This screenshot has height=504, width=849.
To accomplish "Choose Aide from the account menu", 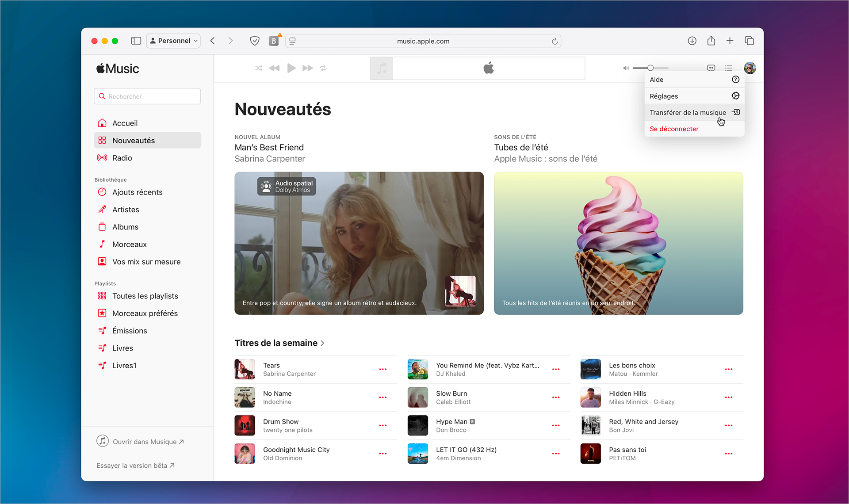I will point(694,80).
